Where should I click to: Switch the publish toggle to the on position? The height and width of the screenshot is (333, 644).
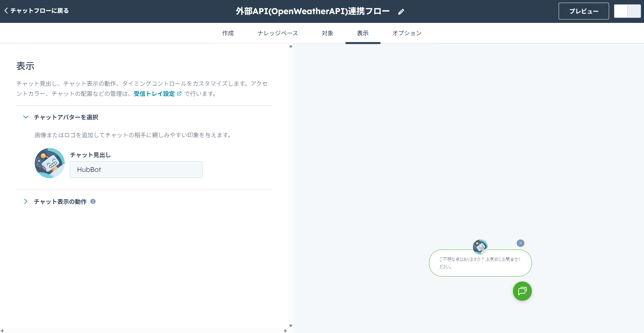[634, 11]
